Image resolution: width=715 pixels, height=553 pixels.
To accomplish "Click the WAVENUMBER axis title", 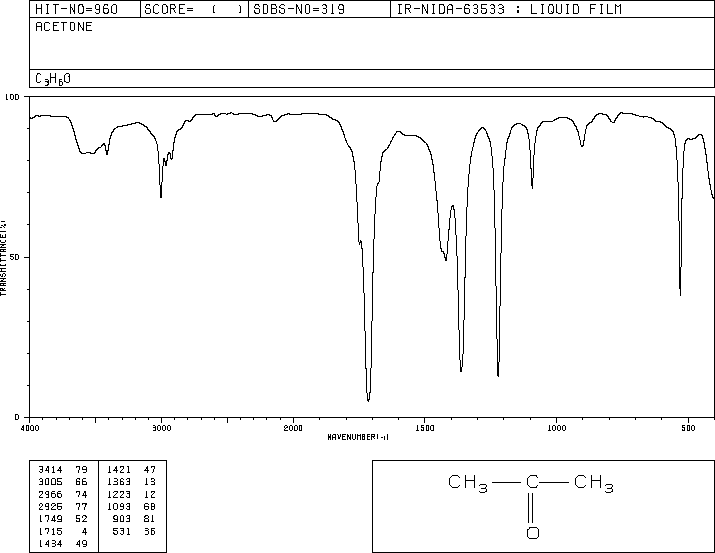I will coord(358,437).
